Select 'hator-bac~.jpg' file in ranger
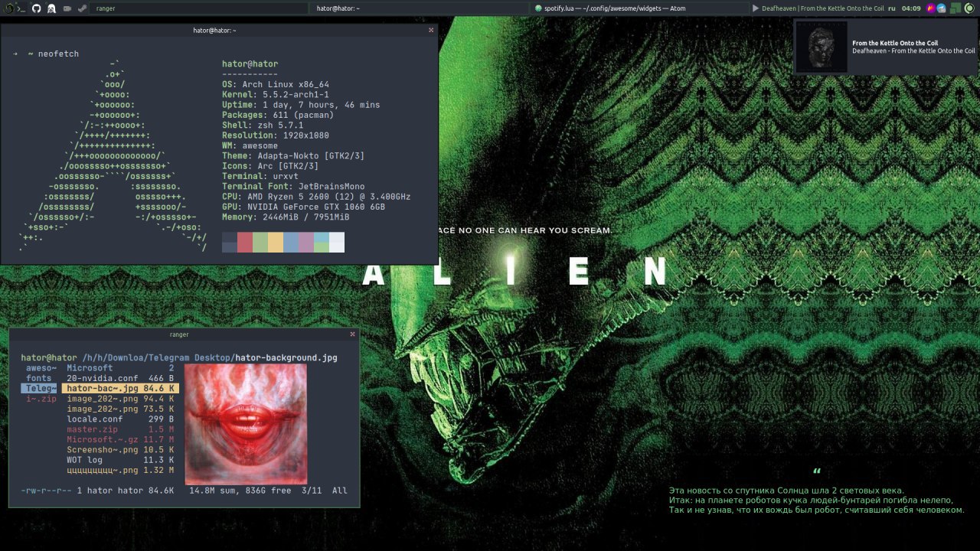The height and width of the screenshot is (551, 980). [x=120, y=389]
